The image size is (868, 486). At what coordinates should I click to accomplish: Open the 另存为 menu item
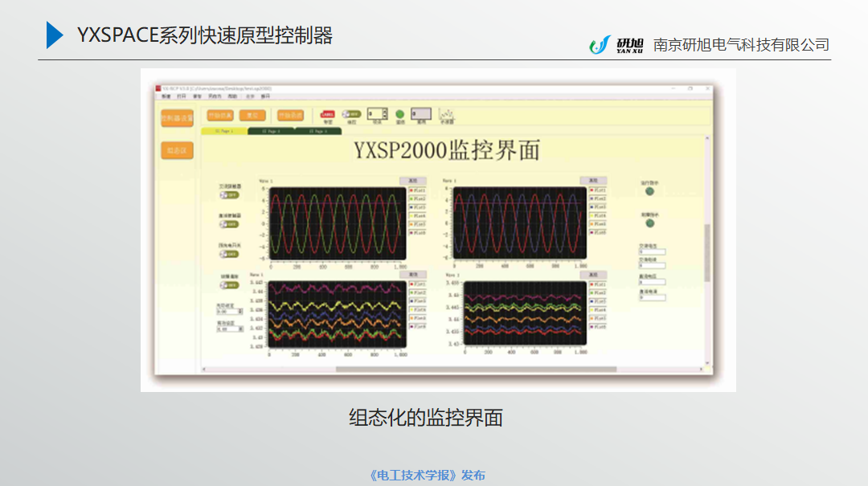coord(215,96)
